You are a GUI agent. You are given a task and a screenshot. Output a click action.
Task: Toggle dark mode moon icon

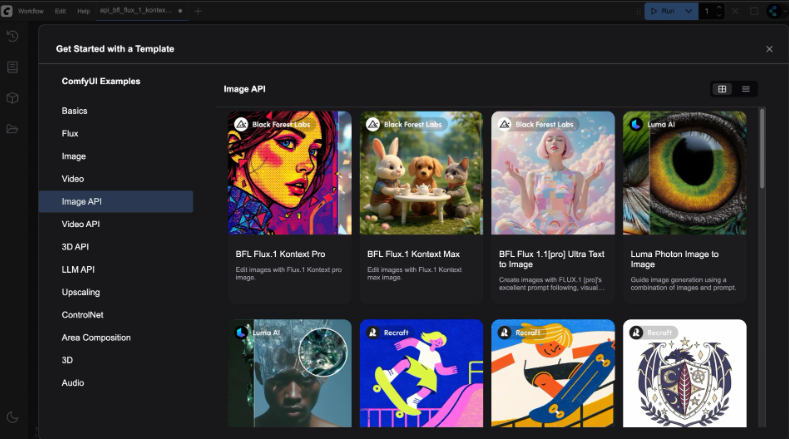coord(13,417)
